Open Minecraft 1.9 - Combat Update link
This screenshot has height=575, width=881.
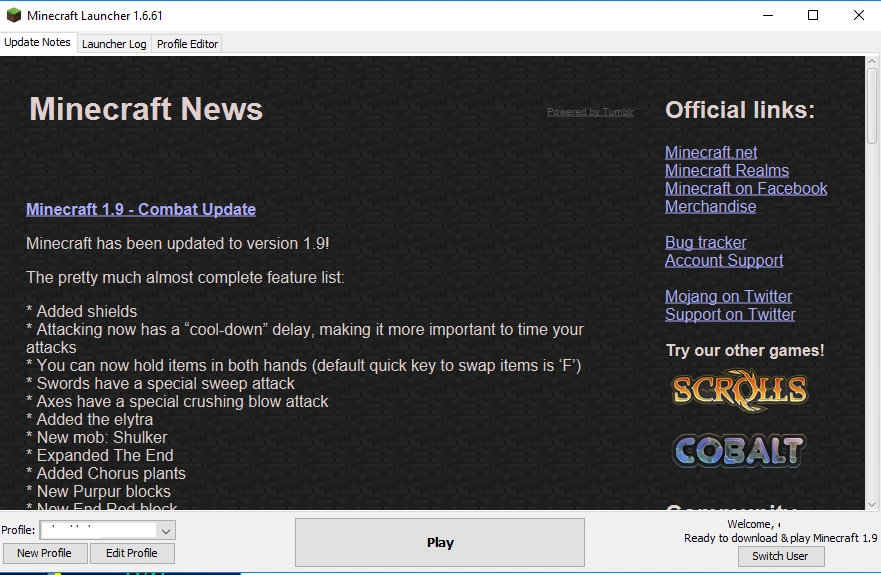coord(140,209)
